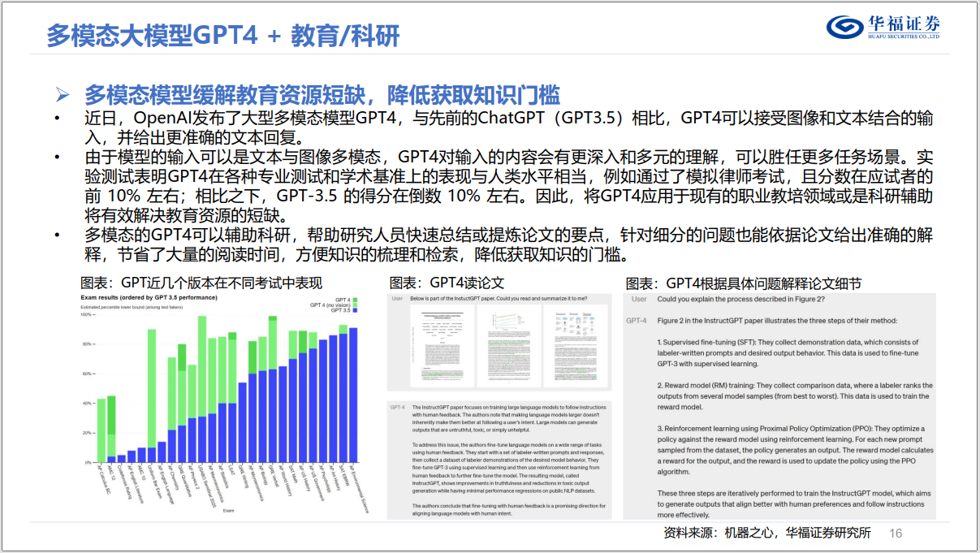Click the caption 图表：GPT4读论文
Image resolution: width=980 pixels, height=553 pixels.
click(x=447, y=283)
